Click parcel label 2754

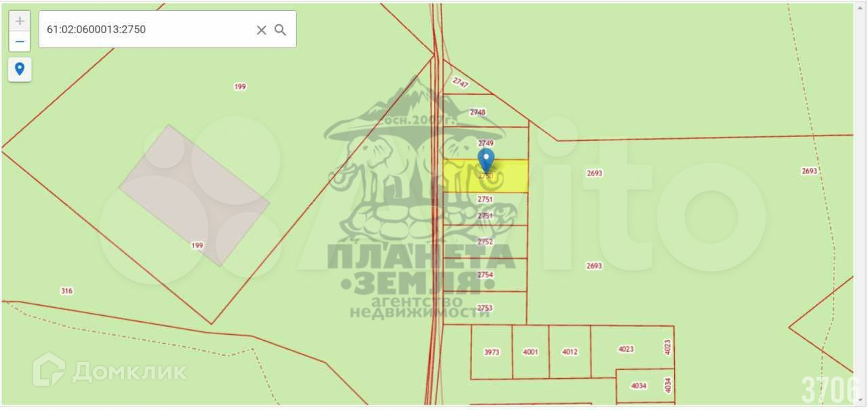[485, 274]
